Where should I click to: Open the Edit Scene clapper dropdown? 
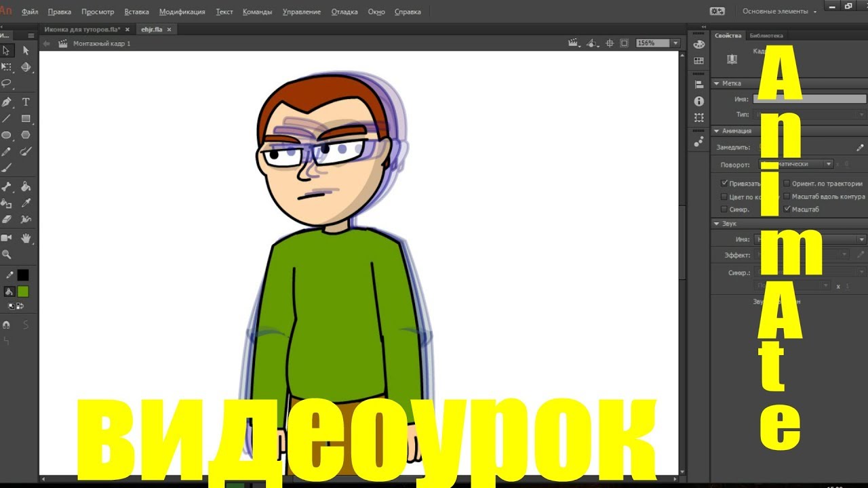tap(574, 43)
